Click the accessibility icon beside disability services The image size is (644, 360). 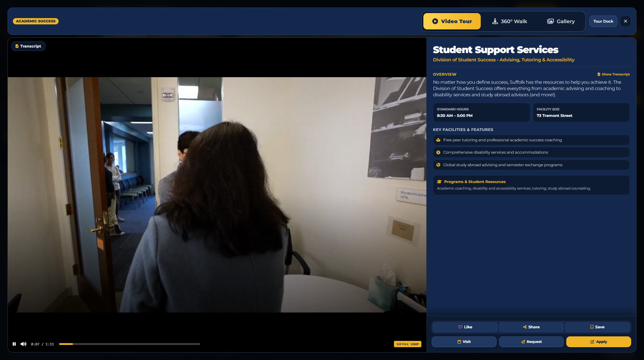(438, 152)
